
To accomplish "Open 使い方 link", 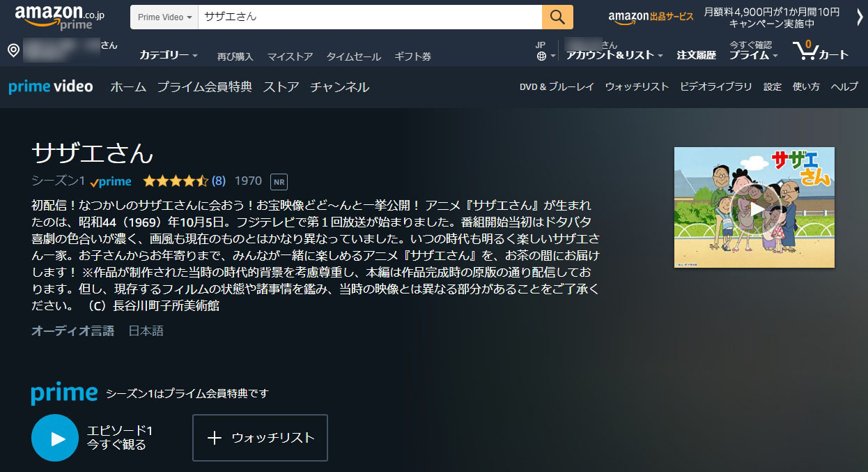I will tap(806, 87).
